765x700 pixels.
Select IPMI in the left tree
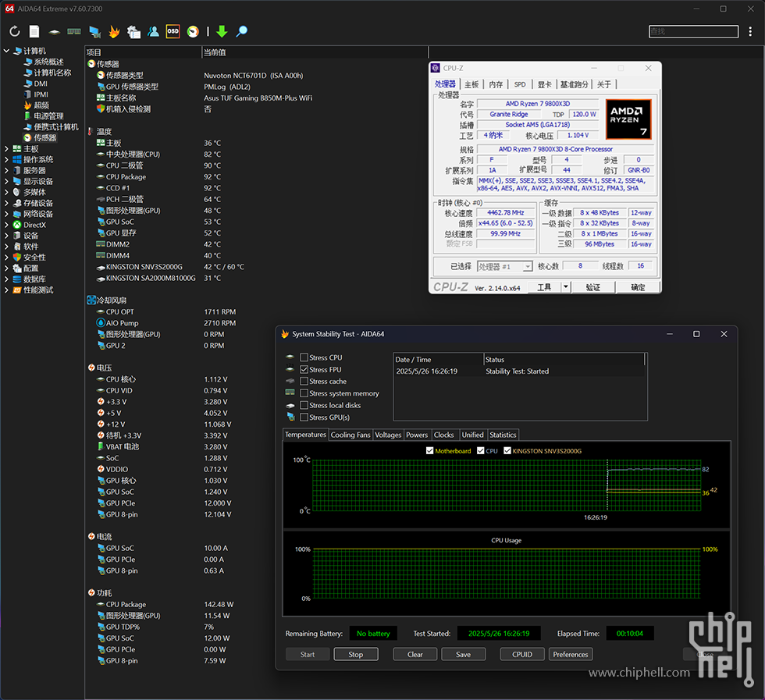[41, 94]
